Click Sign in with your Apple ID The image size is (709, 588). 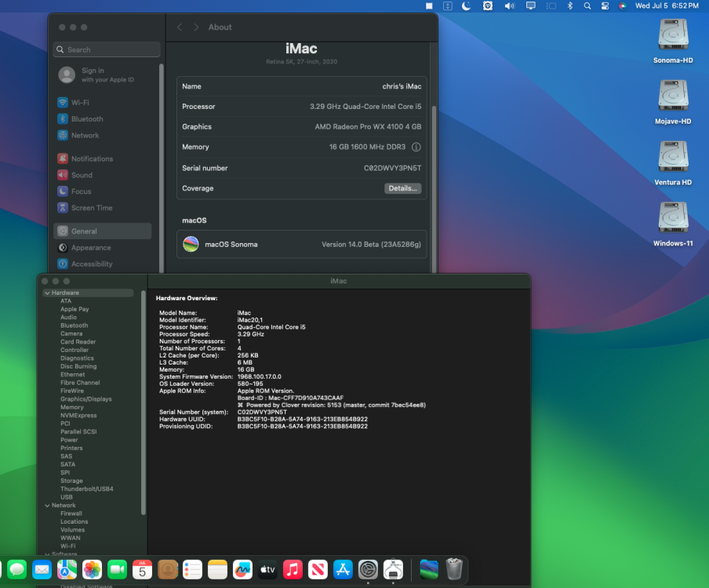[96, 74]
